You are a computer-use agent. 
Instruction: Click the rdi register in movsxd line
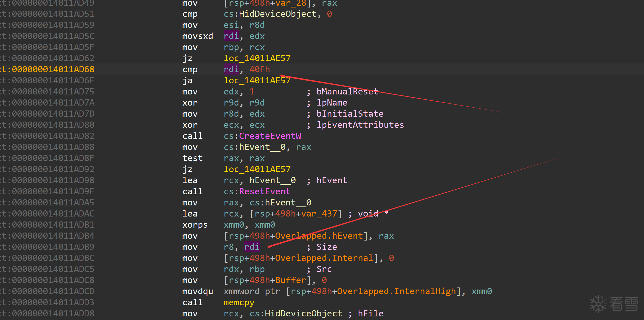tap(231, 36)
